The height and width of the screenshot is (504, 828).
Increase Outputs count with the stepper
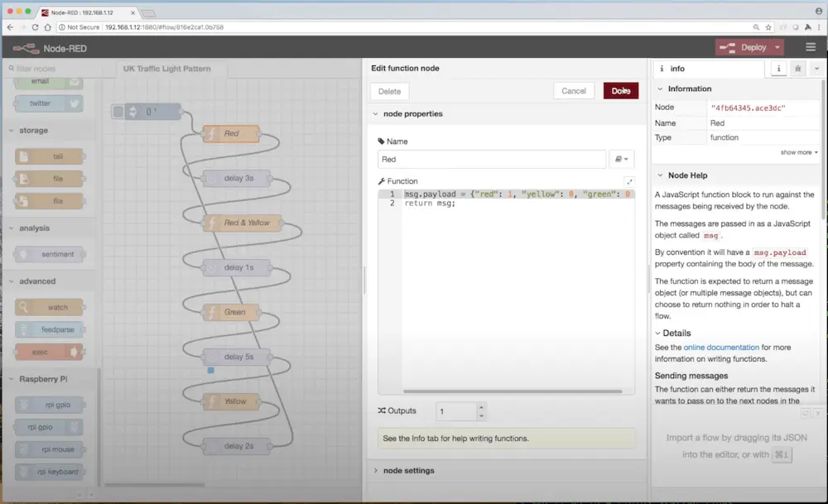(481, 406)
